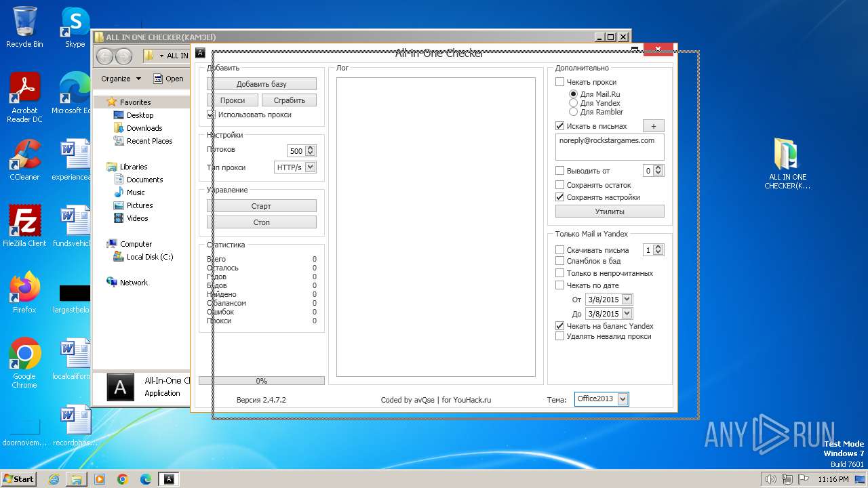This screenshot has height=488, width=868.
Task: Open the fundsvehicl Word document icon
Action: pos(72,226)
